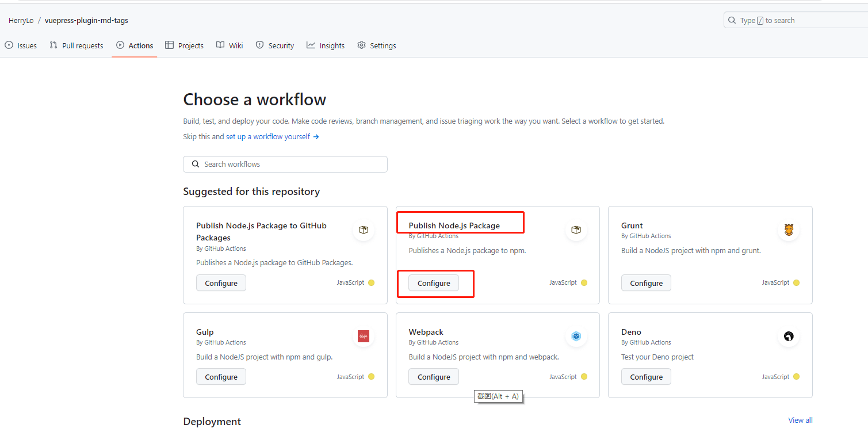The image size is (868, 432).
Task: Click the package icon on GitHub Packages card
Action: [x=364, y=230]
